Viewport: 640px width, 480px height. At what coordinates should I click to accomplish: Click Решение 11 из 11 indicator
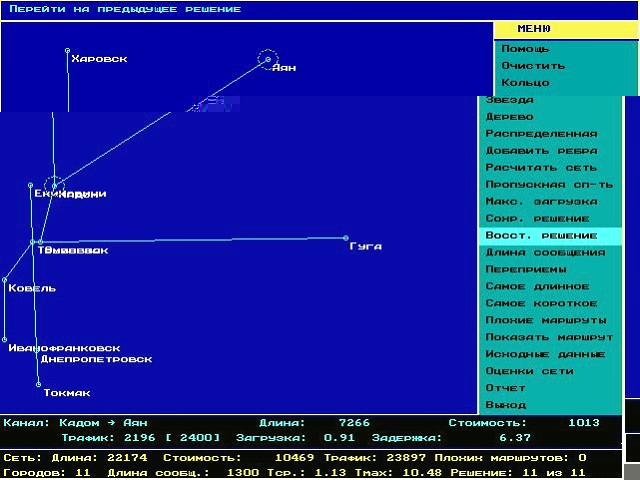coord(519,473)
